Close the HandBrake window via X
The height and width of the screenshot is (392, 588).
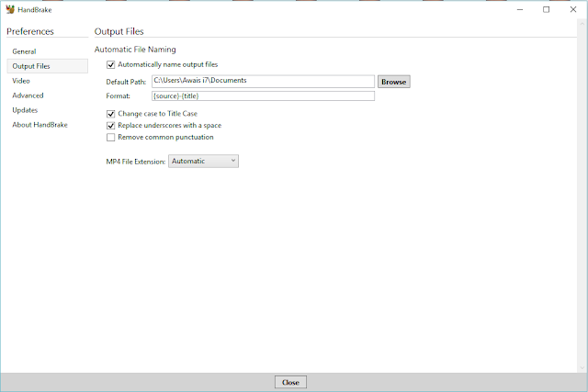point(573,9)
